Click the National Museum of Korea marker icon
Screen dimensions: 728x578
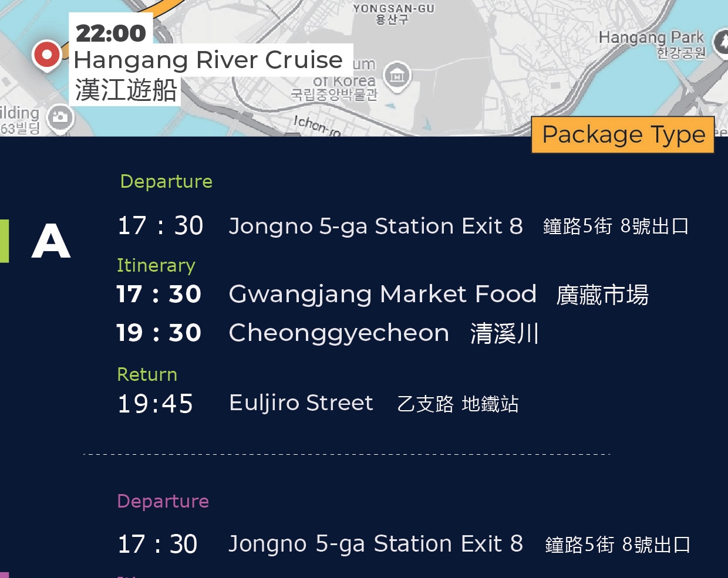pos(397,76)
